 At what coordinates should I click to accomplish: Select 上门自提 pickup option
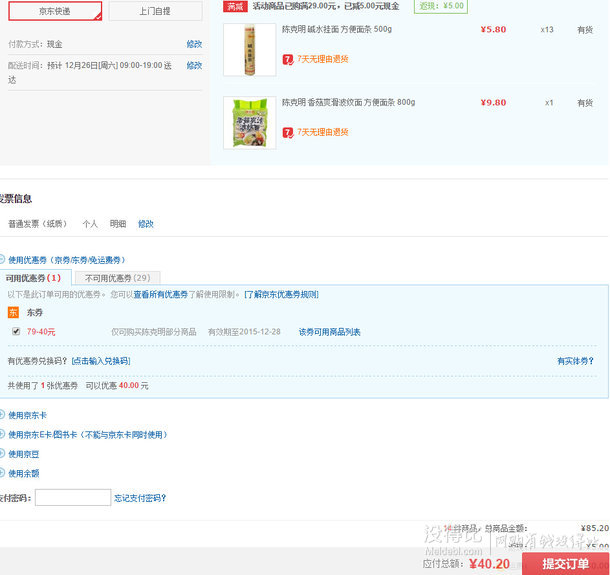pyautogui.click(x=155, y=11)
